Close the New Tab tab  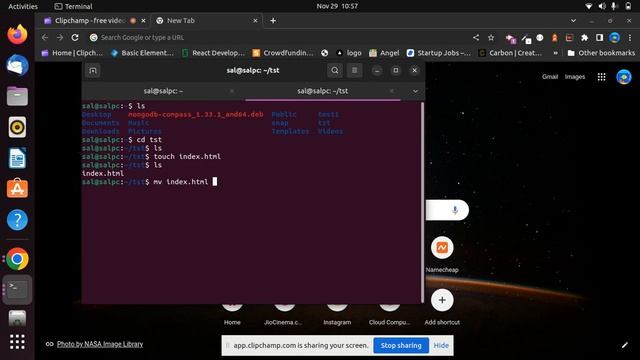(255, 20)
